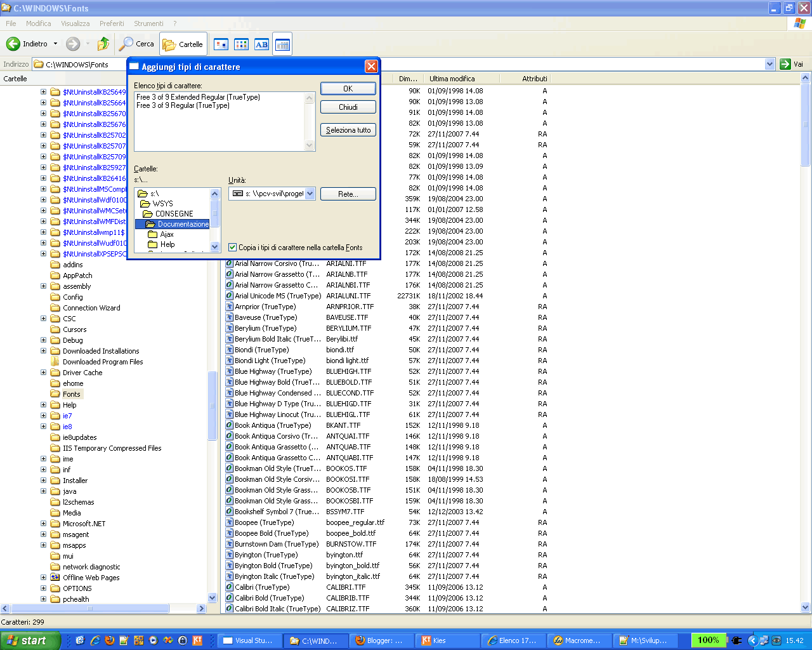Image resolution: width=812 pixels, height=650 pixels.
Task: Click battery 100% indicator in tray
Action: pyautogui.click(x=708, y=640)
